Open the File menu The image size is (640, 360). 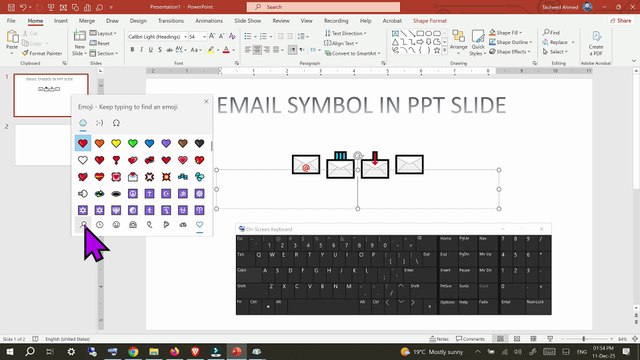tap(11, 20)
